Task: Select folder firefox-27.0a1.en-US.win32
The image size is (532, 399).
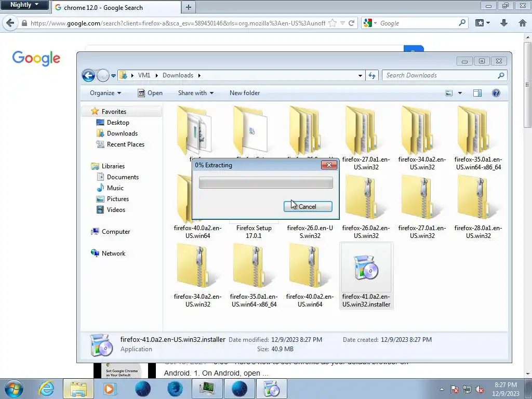Action: point(366,138)
